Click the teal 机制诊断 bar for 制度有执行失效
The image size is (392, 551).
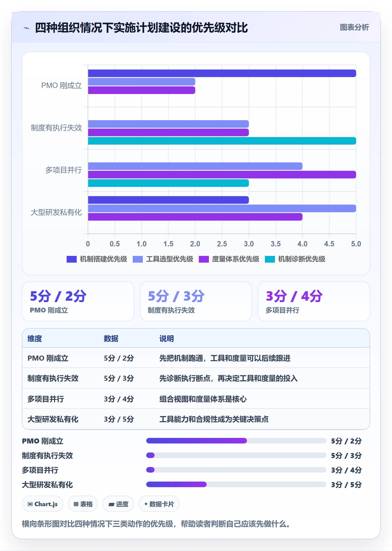click(x=222, y=141)
